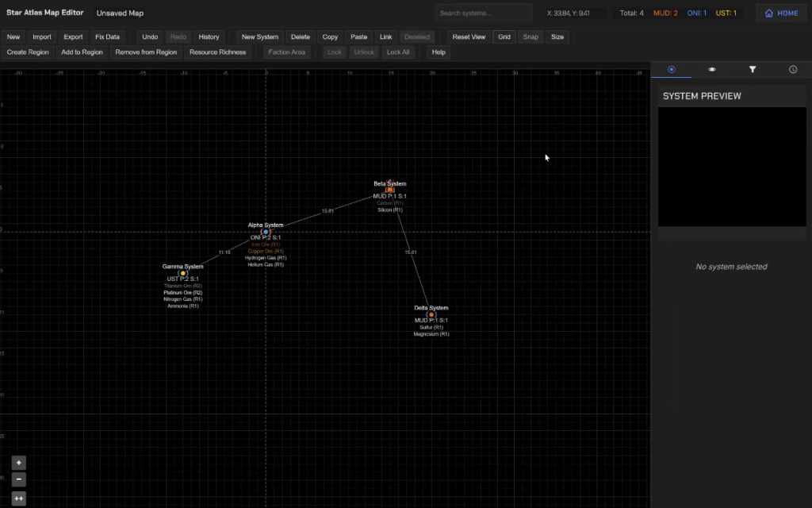This screenshot has width=812, height=508.
Task: Open the filter funnel panel icon
Action: point(752,69)
